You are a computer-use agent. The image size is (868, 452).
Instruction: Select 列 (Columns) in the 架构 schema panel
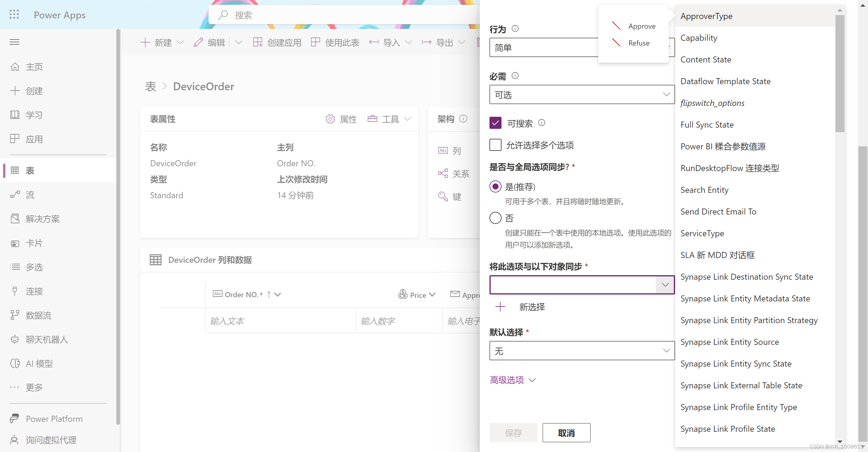457,151
